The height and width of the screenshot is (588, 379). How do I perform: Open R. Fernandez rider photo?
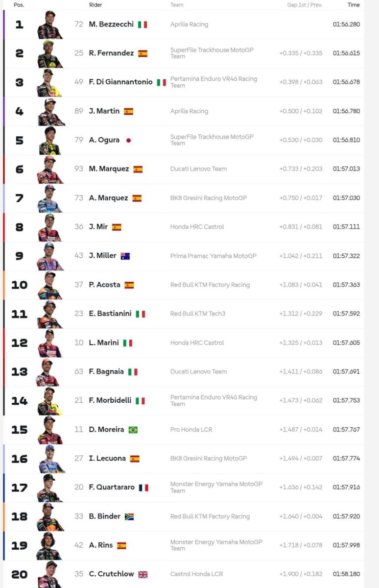[x=49, y=53]
